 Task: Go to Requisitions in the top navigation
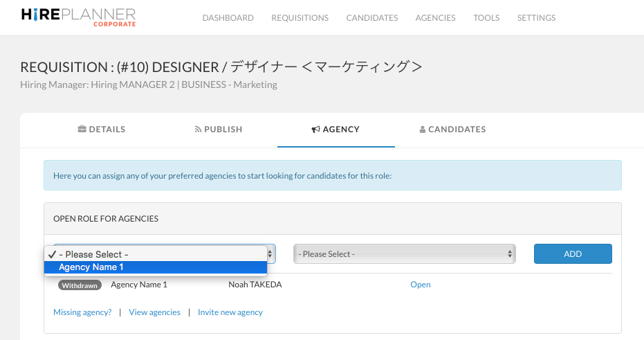point(300,18)
